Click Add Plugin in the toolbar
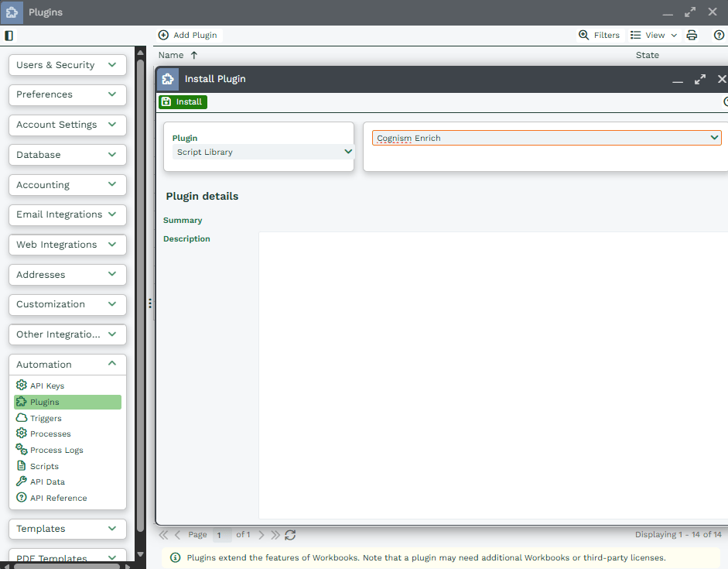 [x=188, y=35]
